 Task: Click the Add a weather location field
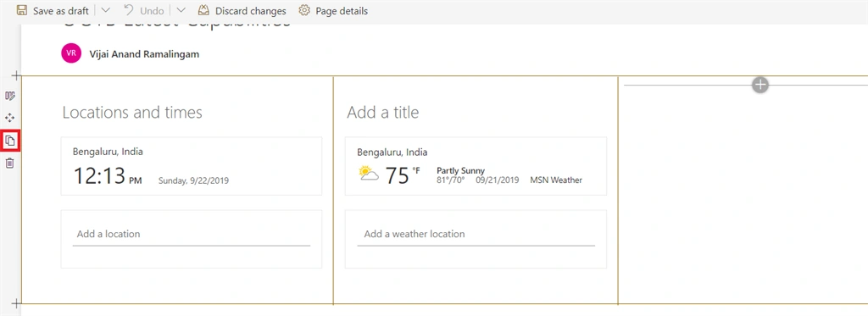click(476, 234)
